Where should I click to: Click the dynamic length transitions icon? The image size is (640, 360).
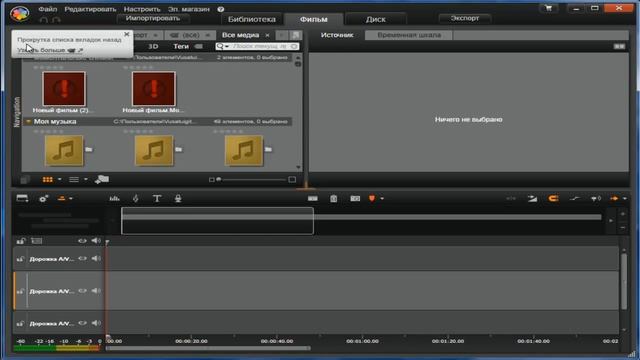(532, 198)
